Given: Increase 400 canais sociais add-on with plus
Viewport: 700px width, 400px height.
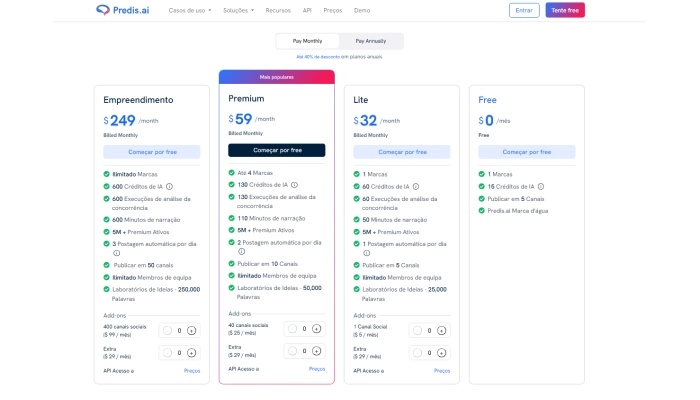Looking at the screenshot, I should tap(191, 330).
